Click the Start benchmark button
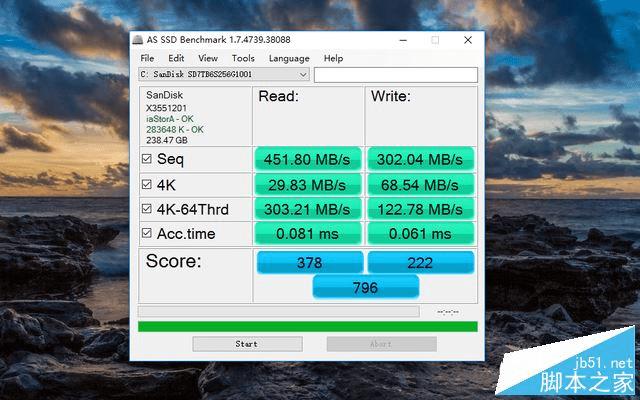 pos(247,344)
